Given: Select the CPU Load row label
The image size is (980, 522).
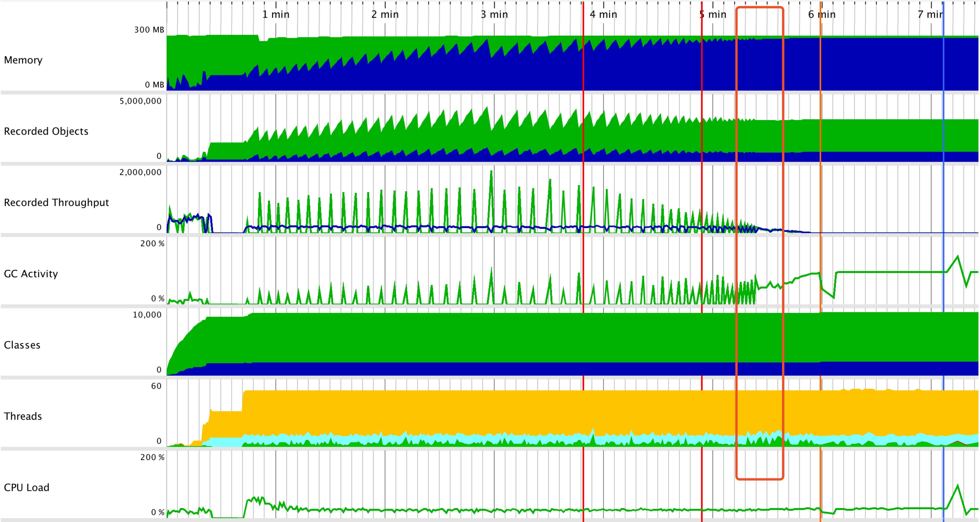Looking at the screenshot, I should 27,487.
